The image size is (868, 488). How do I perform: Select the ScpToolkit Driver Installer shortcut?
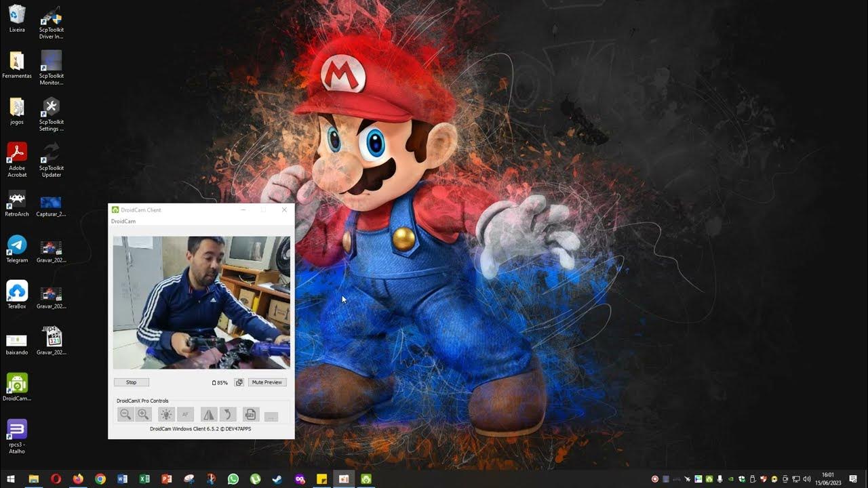(51, 23)
